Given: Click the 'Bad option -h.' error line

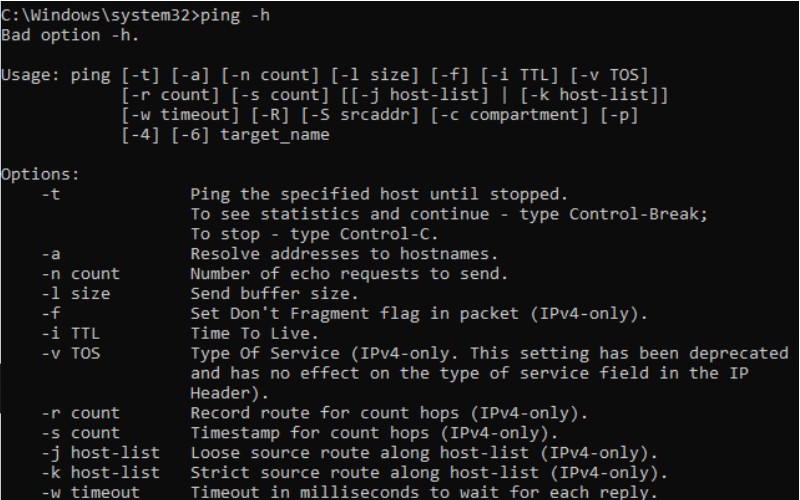Looking at the screenshot, I should 70,35.
